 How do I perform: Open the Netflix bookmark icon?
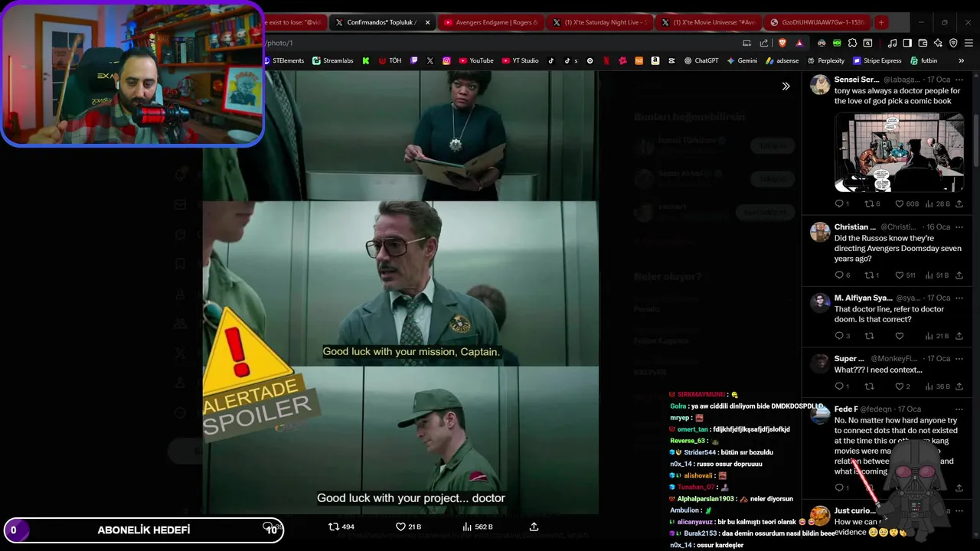tap(606, 60)
